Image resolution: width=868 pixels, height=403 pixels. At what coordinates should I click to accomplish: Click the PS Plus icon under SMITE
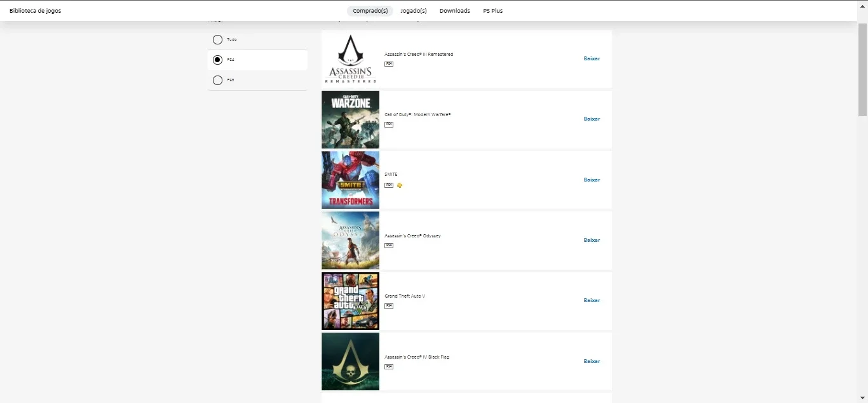pyautogui.click(x=400, y=185)
